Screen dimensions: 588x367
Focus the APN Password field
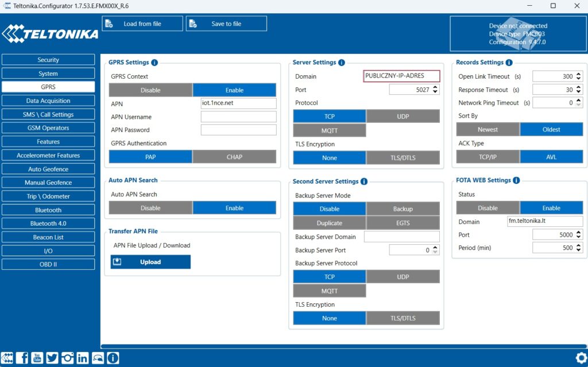click(238, 130)
